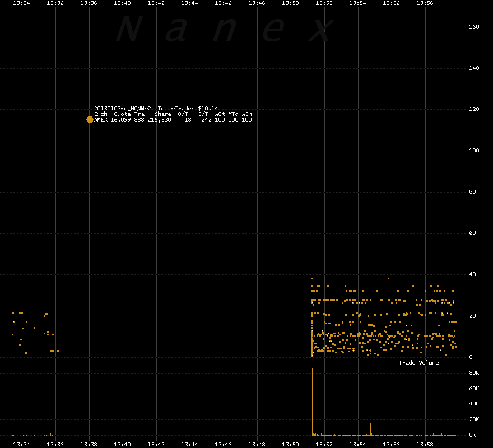The image size is (493, 448).
Task: Click the tallest trade volume spike near 80K
Action: [x=312, y=402]
